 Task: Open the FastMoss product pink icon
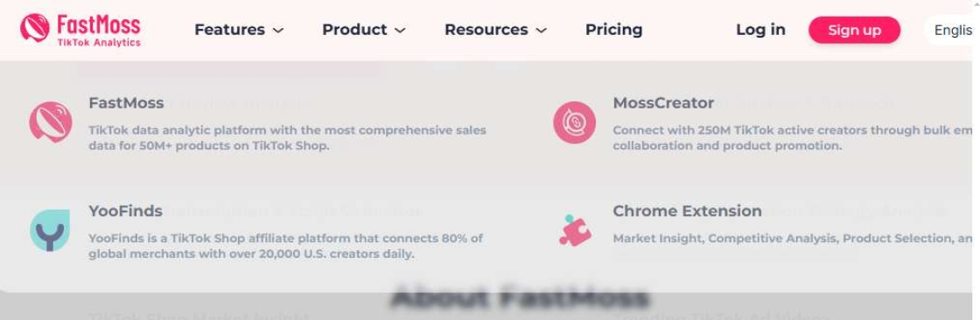(x=51, y=122)
